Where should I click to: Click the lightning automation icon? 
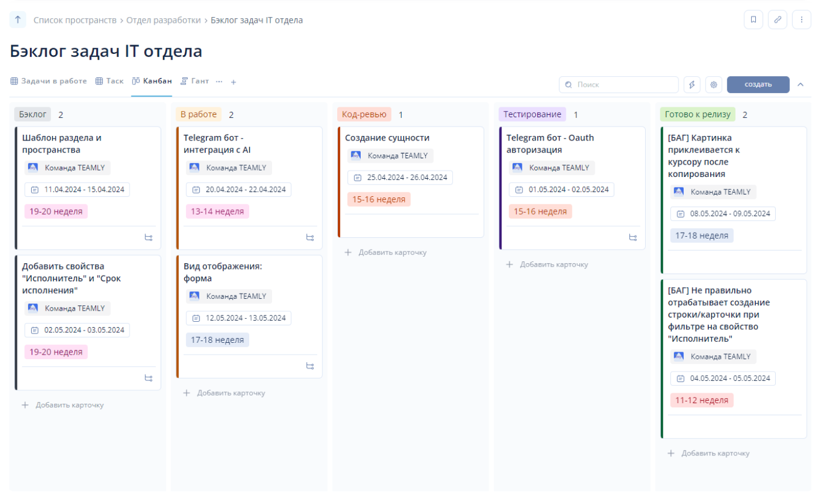[693, 84]
